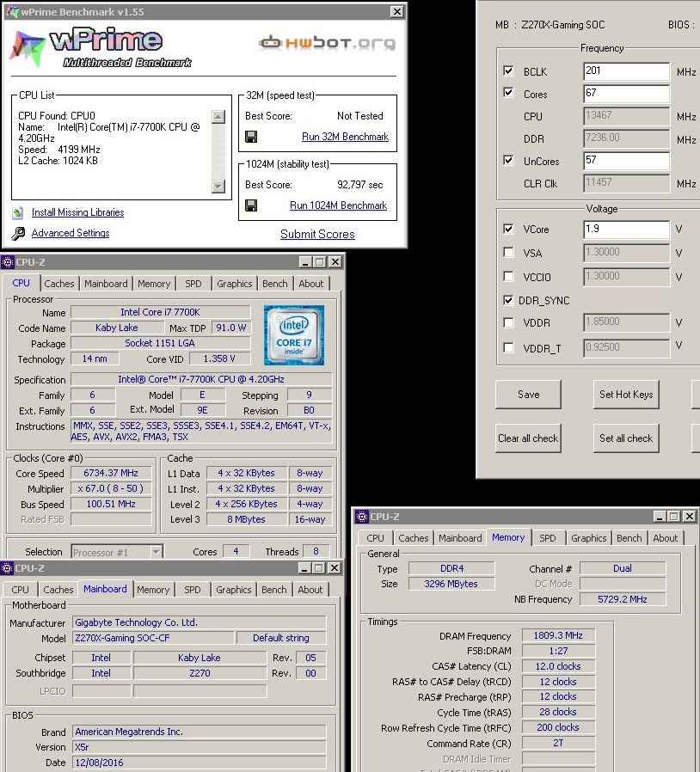The width and height of the screenshot is (700, 772).
Task: Open Bench tab in Mainboard window
Action: (273, 590)
